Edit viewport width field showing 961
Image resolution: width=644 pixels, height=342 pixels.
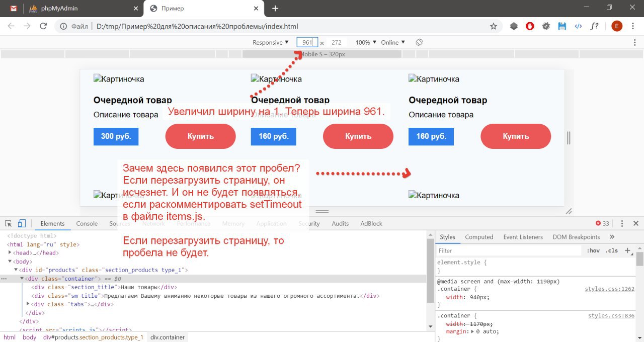click(307, 43)
